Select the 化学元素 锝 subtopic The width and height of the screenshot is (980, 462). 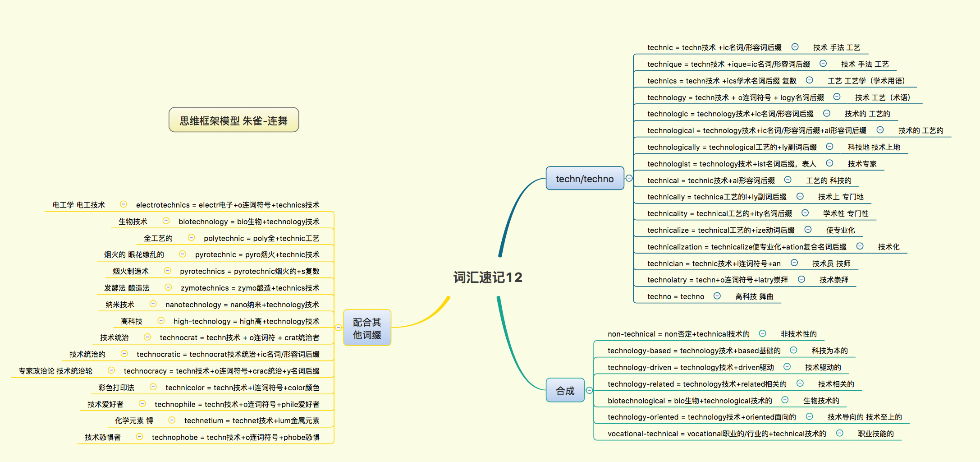pyautogui.click(x=134, y=420)
